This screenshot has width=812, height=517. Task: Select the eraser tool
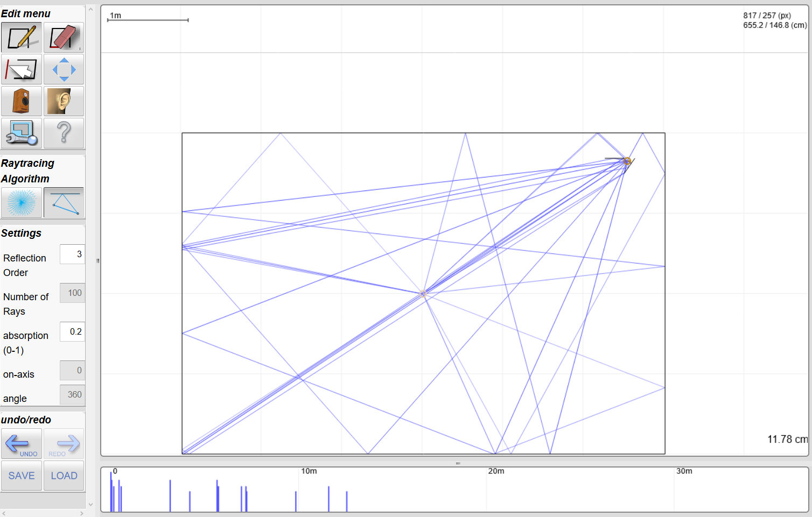click(64, 38)
